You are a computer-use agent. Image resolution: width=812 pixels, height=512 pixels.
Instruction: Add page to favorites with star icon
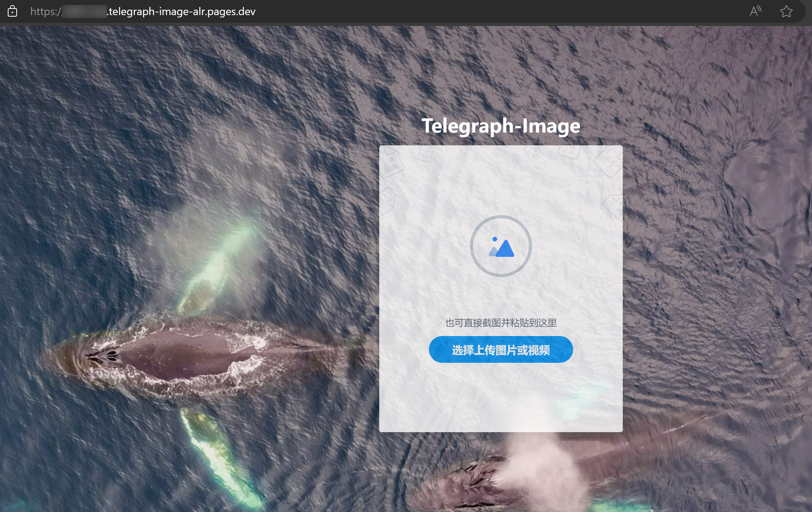[x=786, y=11]
